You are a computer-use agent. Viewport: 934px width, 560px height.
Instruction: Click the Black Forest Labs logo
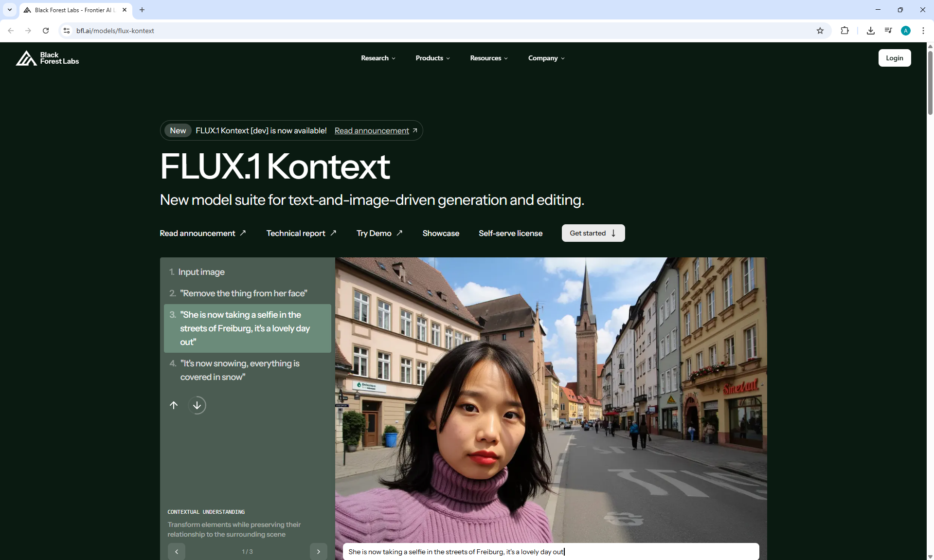(x=47, y=58)
